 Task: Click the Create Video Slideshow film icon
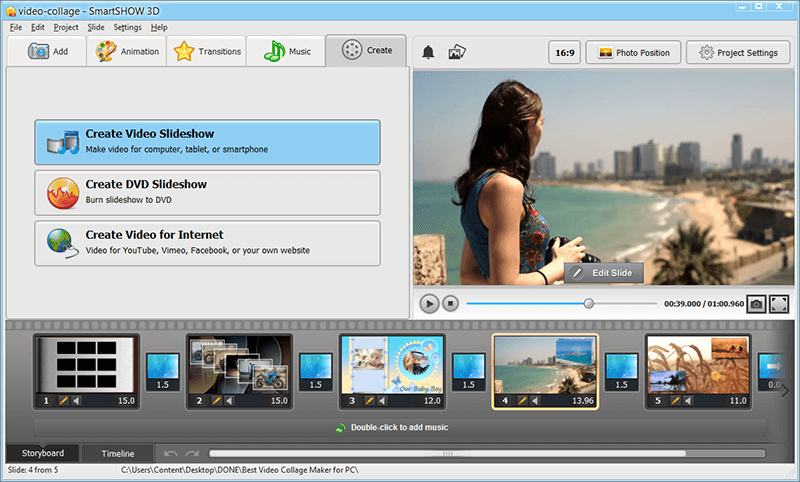pos(63,142)
